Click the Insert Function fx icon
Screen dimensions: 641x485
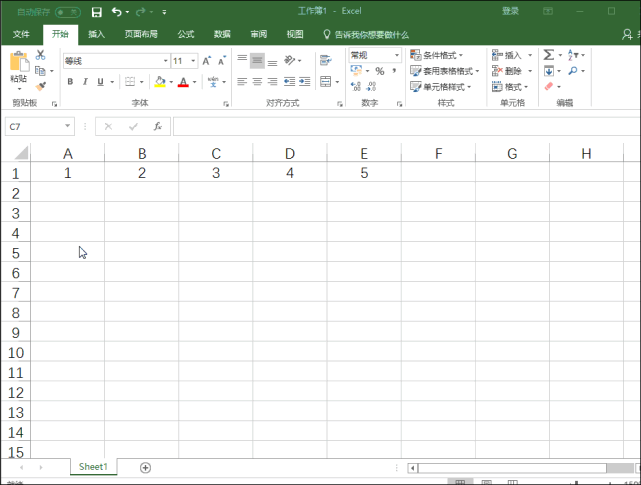pos(158,126)
